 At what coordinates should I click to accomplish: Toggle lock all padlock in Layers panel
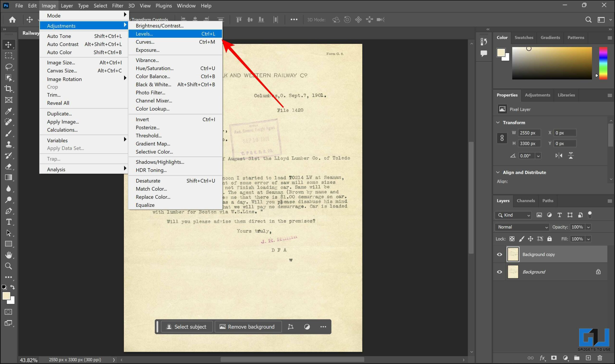click(x=549, y=239)
